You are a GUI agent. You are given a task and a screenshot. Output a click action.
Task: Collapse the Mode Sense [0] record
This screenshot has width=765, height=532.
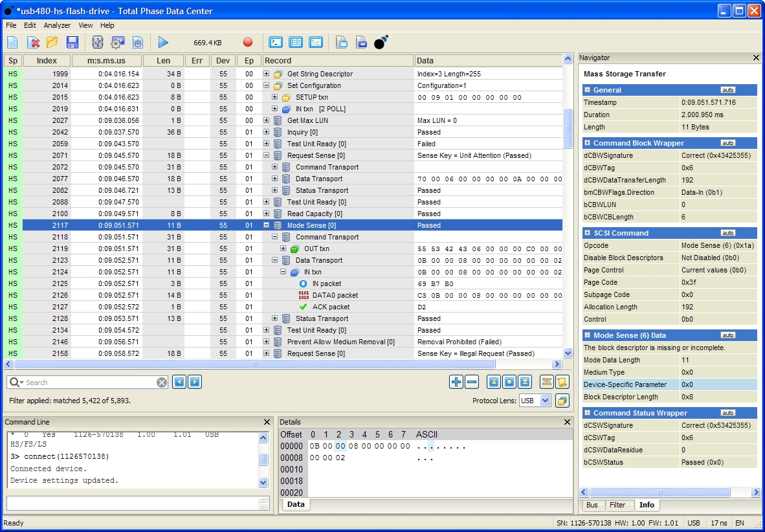tap(266, 225)
